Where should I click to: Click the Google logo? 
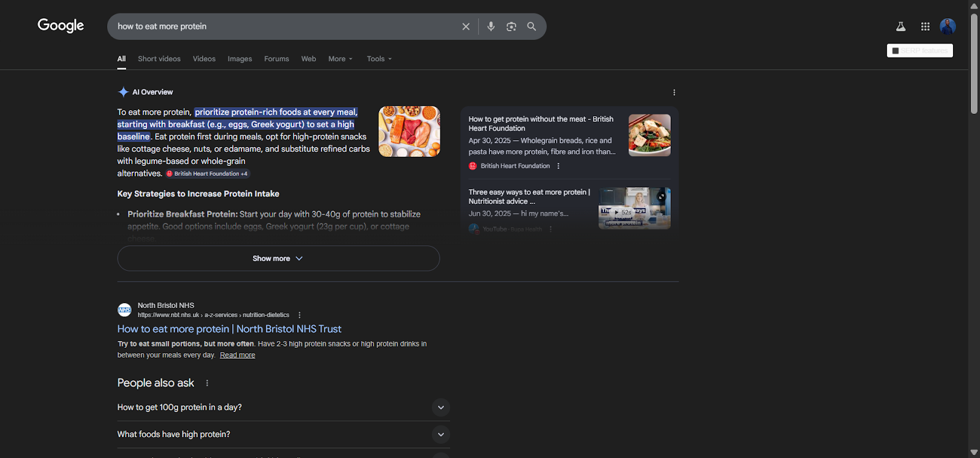(61, 26)
